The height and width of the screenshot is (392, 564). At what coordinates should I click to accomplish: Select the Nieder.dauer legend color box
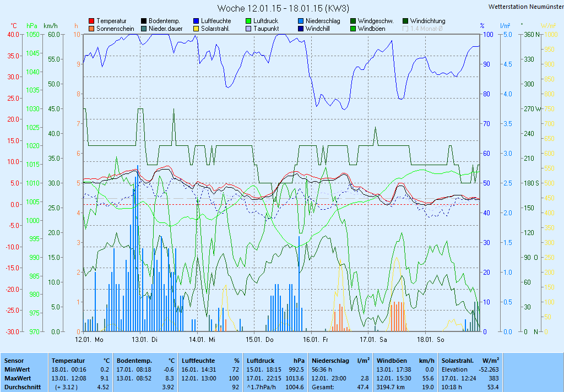144,29
